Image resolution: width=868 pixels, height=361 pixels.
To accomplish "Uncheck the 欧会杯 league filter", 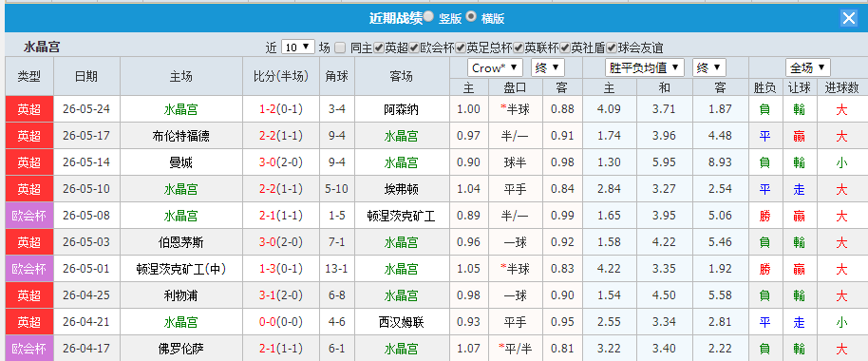I will coord(414,47).
